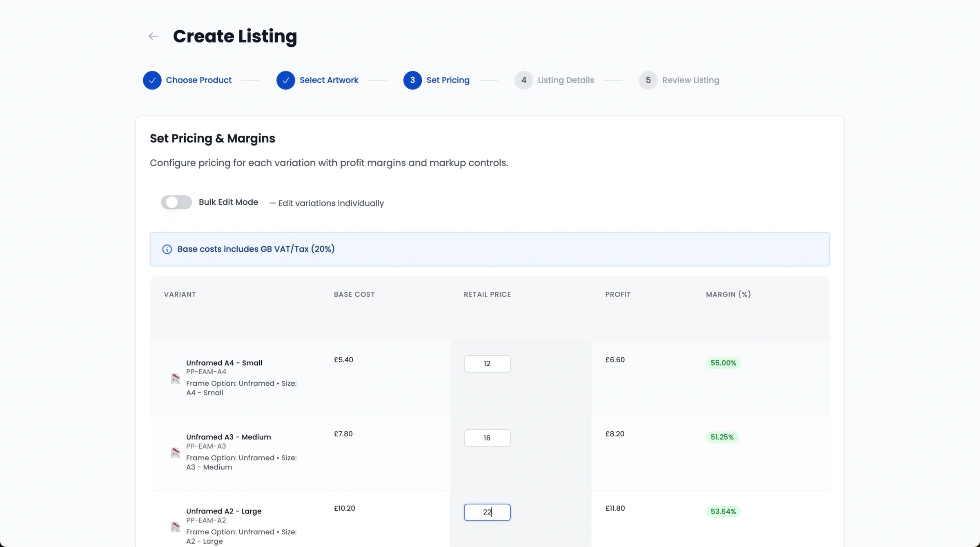
Task: Click the Choose Product checkmark step icon
Action: coord(152,80)
